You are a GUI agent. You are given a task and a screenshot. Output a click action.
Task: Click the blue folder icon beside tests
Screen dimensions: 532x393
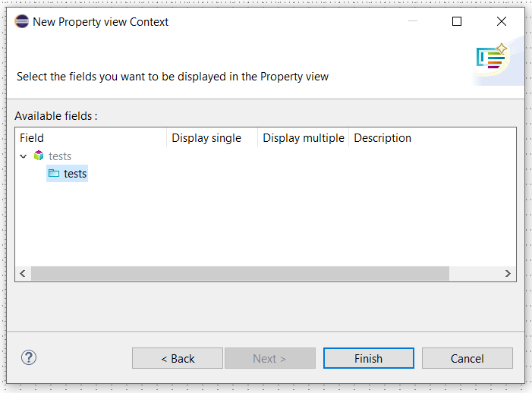pyautogui.click(x=54, y=173)
